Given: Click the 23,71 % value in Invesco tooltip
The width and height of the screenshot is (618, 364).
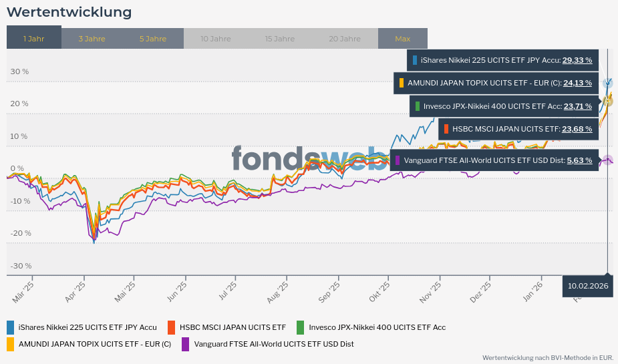Looking at the screenshot, I should click(x=578, y=106).
